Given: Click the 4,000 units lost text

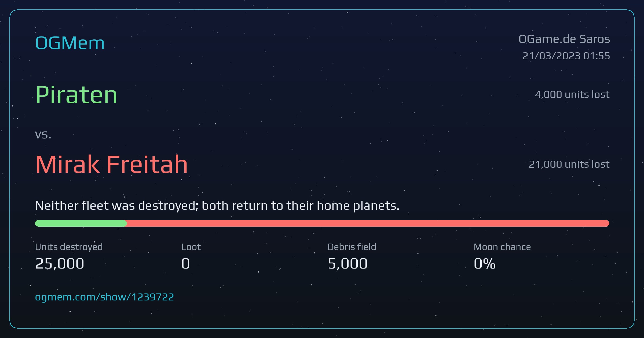Looking at the screenshot, I should click(x=572, y=94).
